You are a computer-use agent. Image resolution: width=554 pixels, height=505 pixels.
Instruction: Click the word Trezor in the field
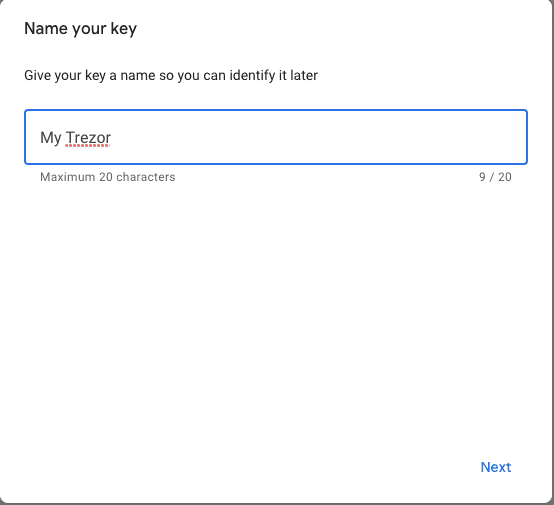(88, 137)
